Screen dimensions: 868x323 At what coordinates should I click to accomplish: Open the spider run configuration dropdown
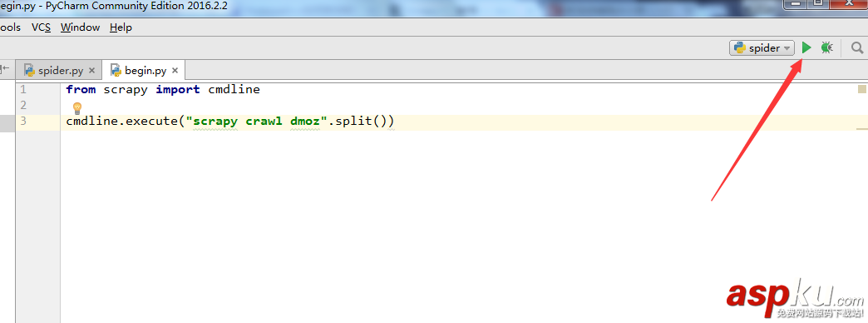click(x=762, y=48)
